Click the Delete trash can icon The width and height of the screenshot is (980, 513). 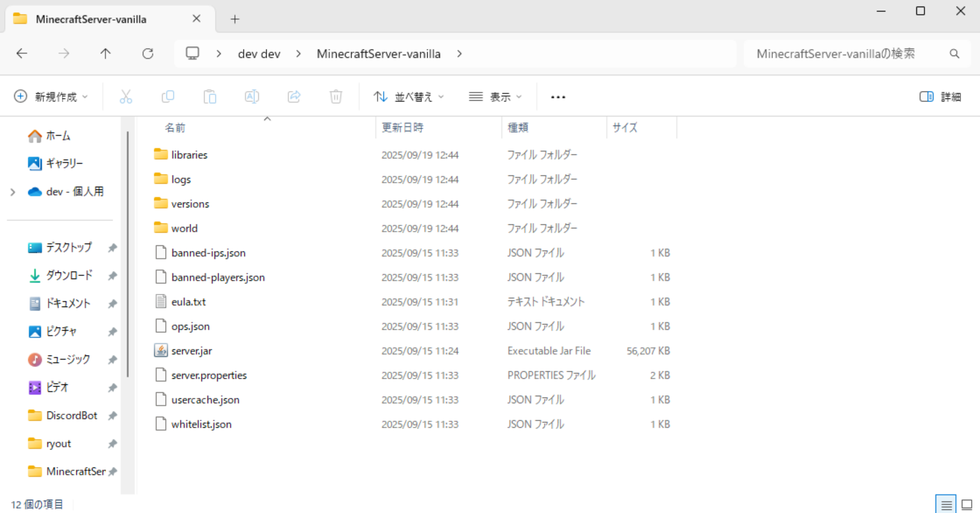coord(336,97)
